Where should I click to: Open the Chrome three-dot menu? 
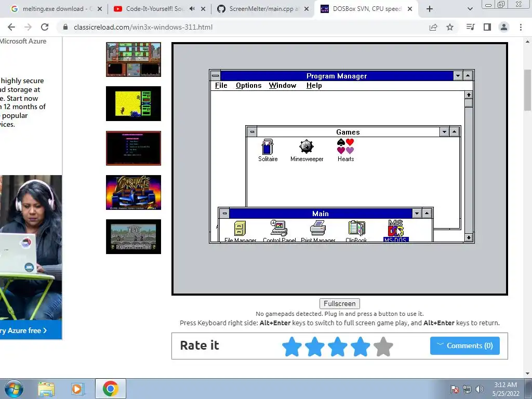click(x=521, y=27)
